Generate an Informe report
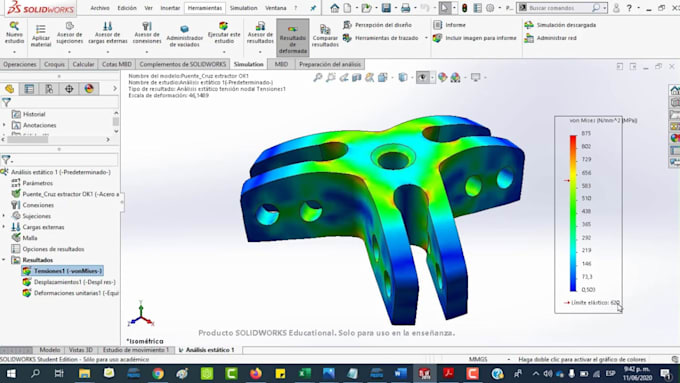The image size is (680, 383). [450, 25]
